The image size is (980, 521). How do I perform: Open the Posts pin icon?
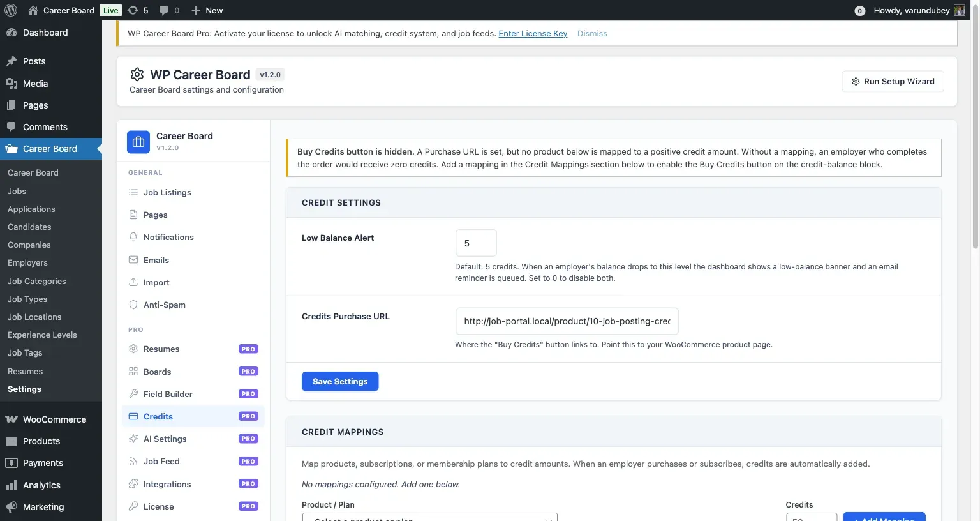(11, 61)
